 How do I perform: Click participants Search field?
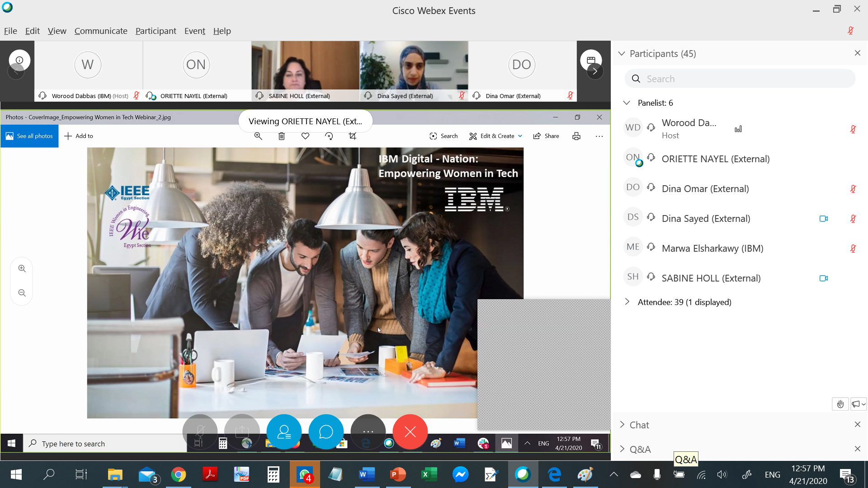point(740,79)
